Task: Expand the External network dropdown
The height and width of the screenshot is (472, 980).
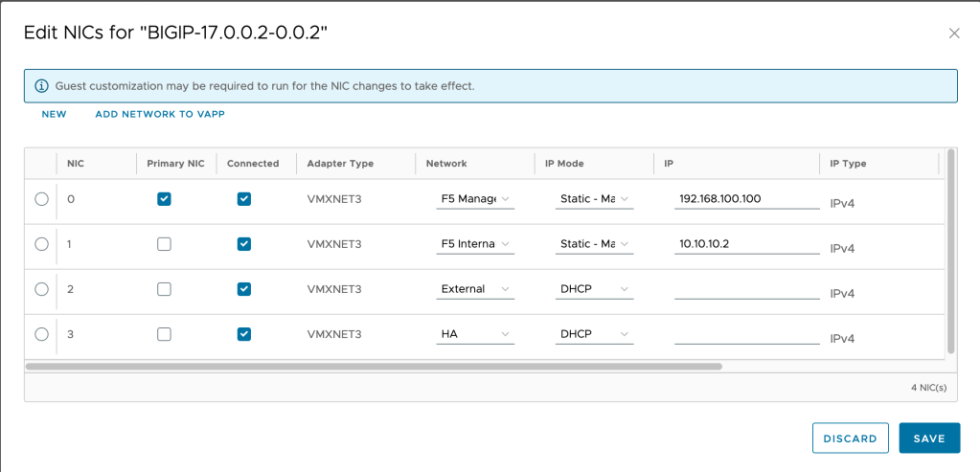Action: tap(475, 289)
